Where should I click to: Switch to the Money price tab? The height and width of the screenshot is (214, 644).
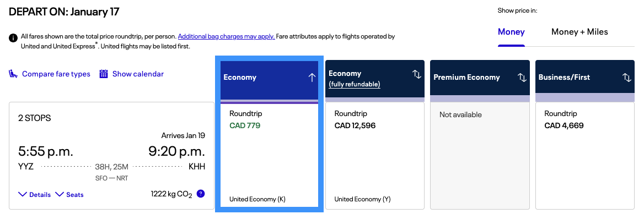pyautogui.click(x=511, y=32)
